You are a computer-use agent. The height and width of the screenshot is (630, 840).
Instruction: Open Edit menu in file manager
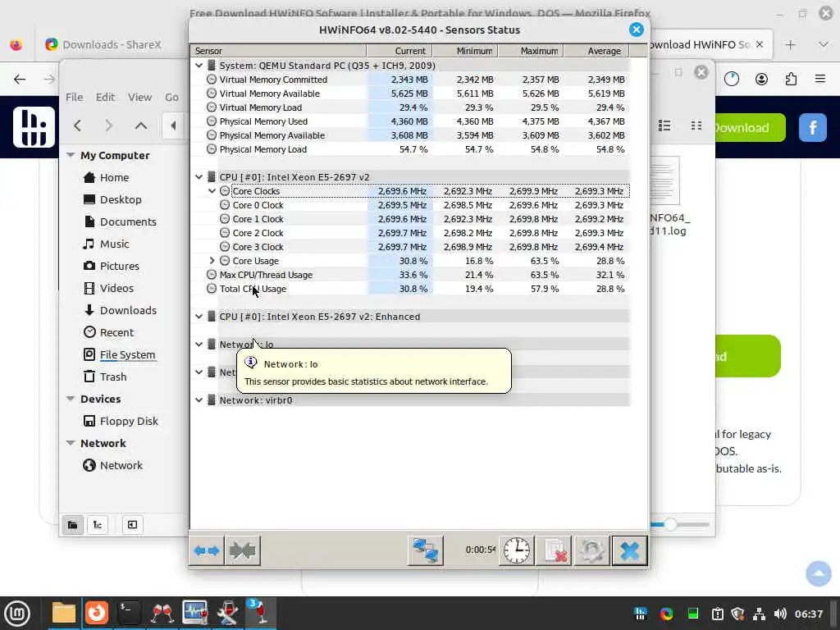tap(105, 97)
